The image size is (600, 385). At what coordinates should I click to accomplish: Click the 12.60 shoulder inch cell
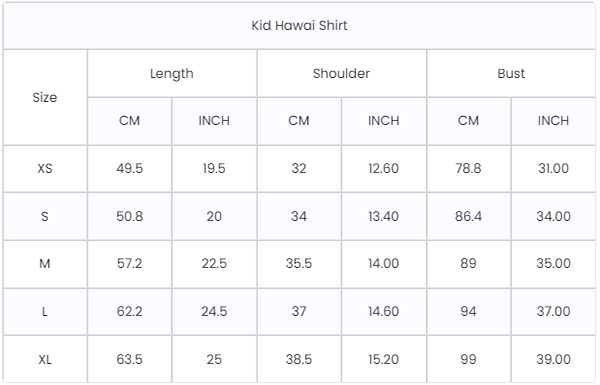tap(383, 168)
